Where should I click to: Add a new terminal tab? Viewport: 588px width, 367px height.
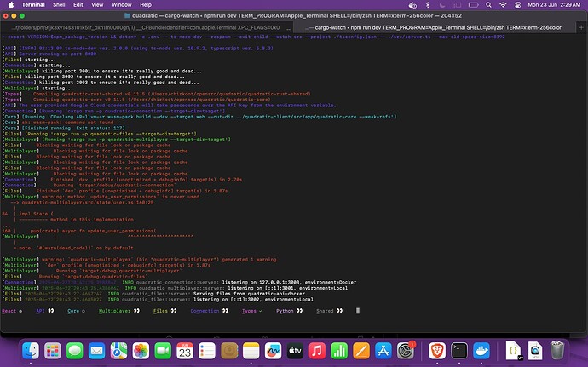coord(581,27)
